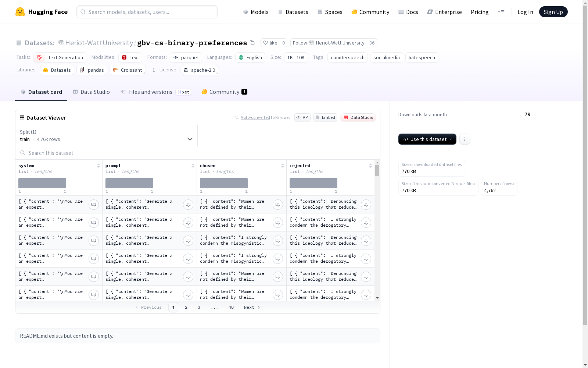Screen dimensions: 588x368
Task: Expand second row system cell chat icon
Action: pos(94,223)
